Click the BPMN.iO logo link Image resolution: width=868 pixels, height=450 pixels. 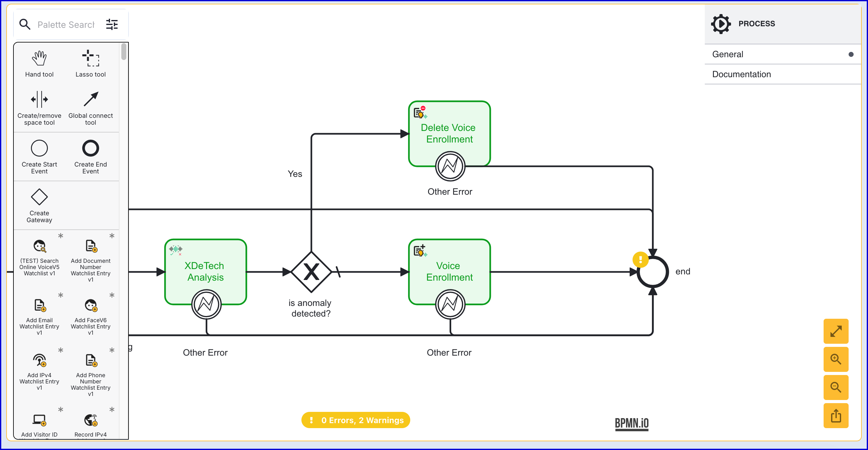(631, 423)
